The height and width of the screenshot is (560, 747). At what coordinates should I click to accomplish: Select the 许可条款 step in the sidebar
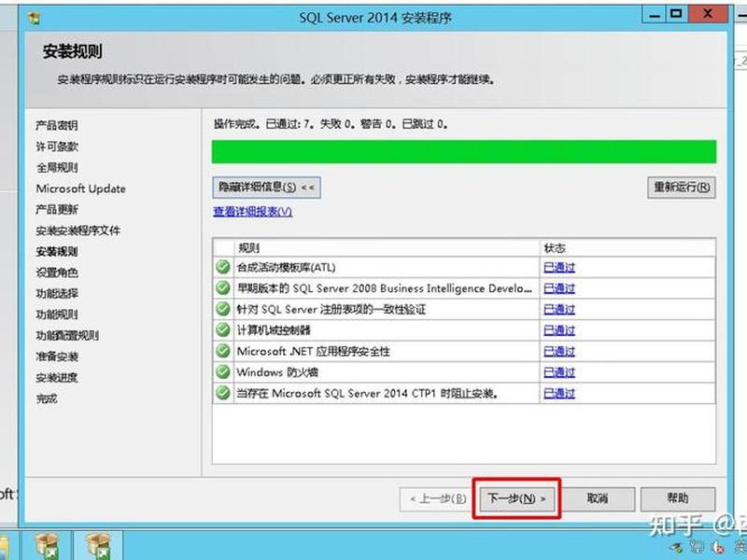tap(57, 147)
